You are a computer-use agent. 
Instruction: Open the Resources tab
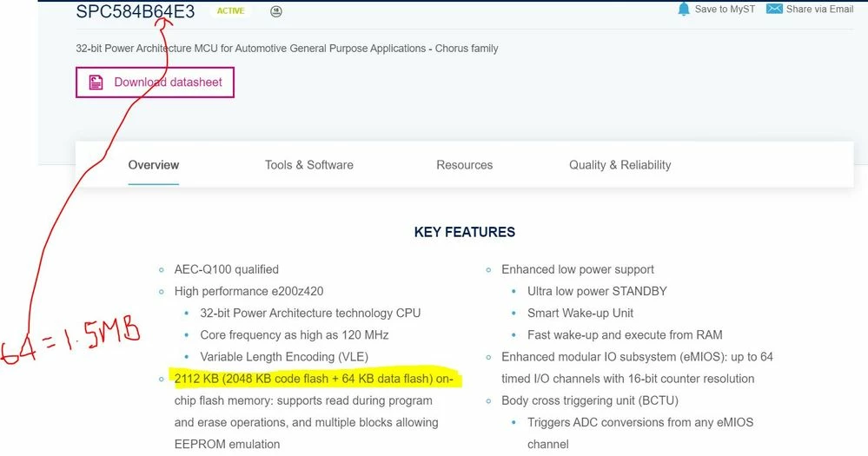tap(465, 165)
